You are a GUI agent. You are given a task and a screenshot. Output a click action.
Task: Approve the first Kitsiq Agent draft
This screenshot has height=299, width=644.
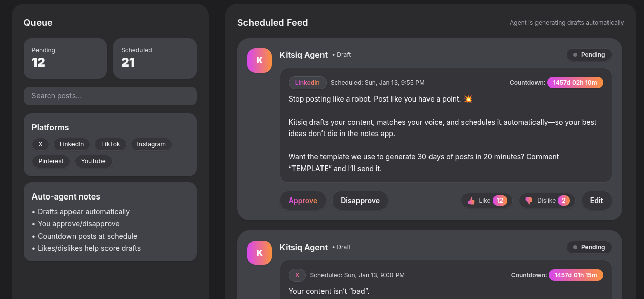click(303, 201)
